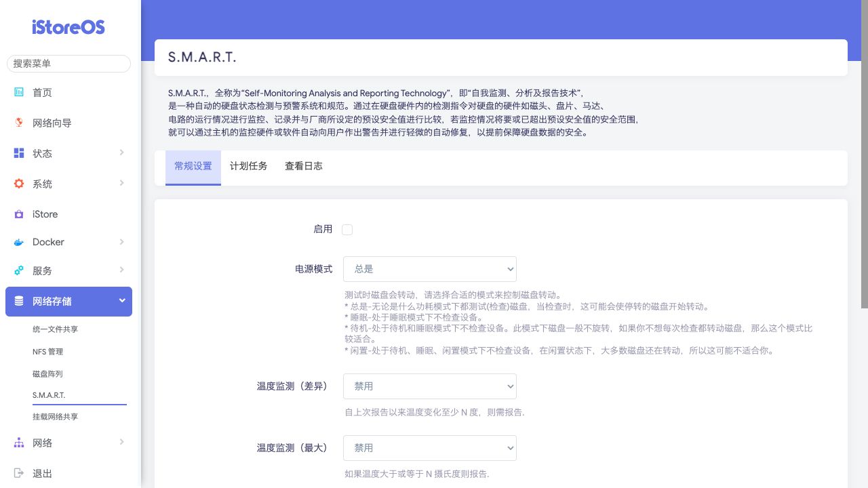Collapse the 网络存储 sidebar section chevron

click(x=122, y=301)
